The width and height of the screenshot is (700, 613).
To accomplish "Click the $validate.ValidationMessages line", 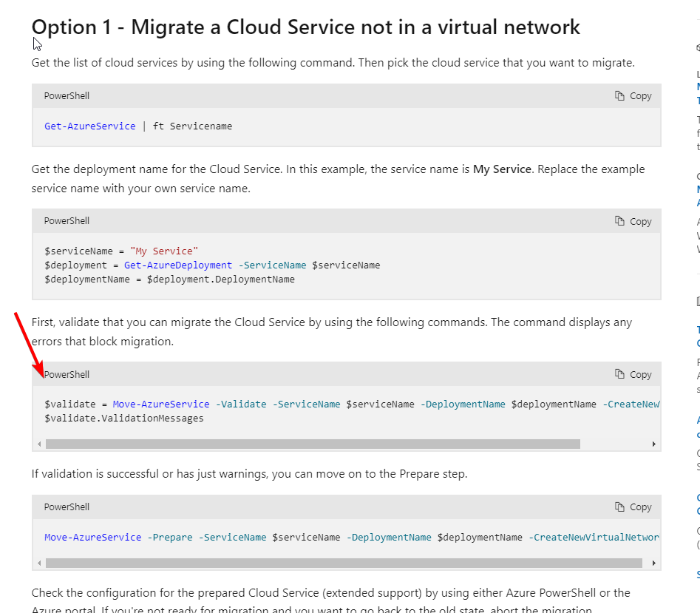I will click(x=124, y=419).
